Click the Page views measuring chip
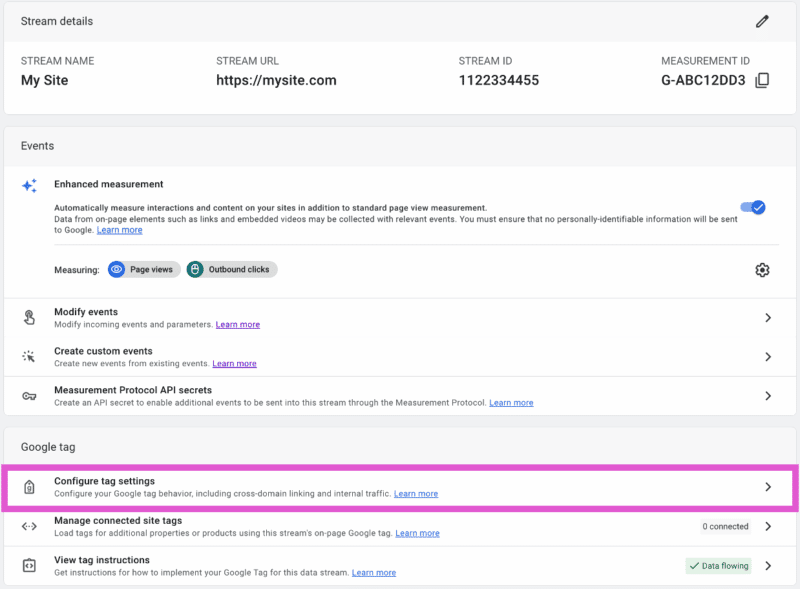 144,269
